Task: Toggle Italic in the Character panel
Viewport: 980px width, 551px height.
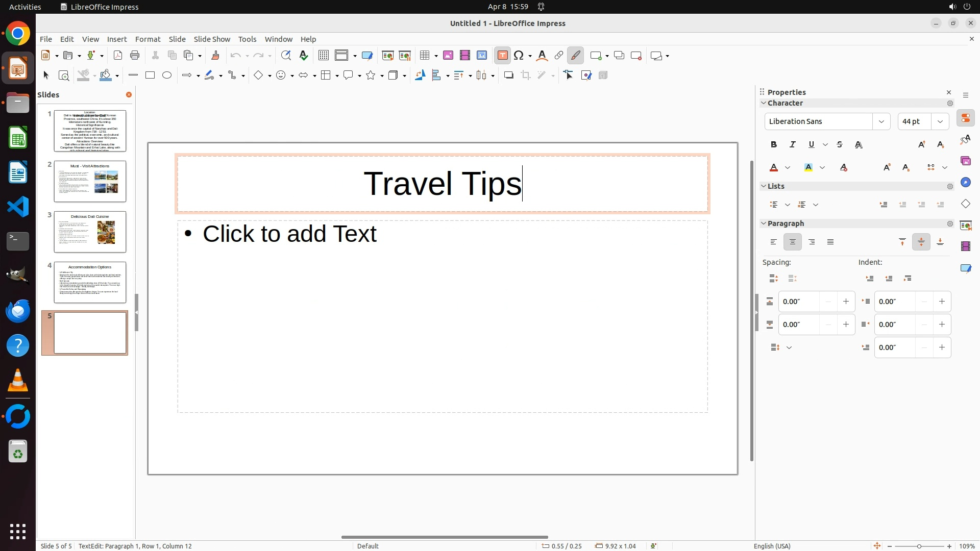Action: [x=793, y=145]
